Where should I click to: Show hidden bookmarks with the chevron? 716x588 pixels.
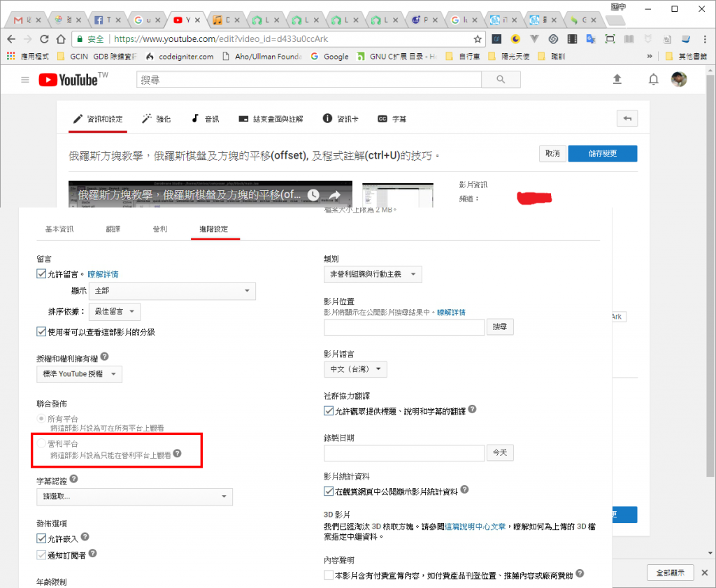[650, 56]
